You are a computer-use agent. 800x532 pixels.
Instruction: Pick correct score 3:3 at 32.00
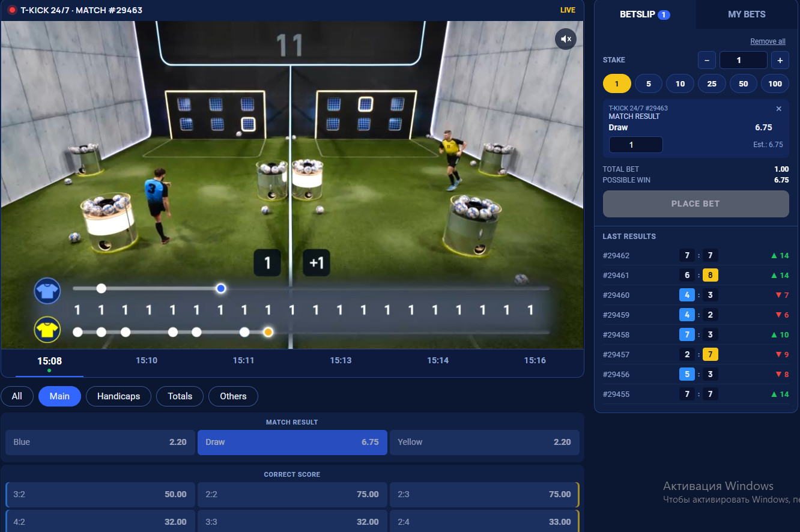click(292, 522)
